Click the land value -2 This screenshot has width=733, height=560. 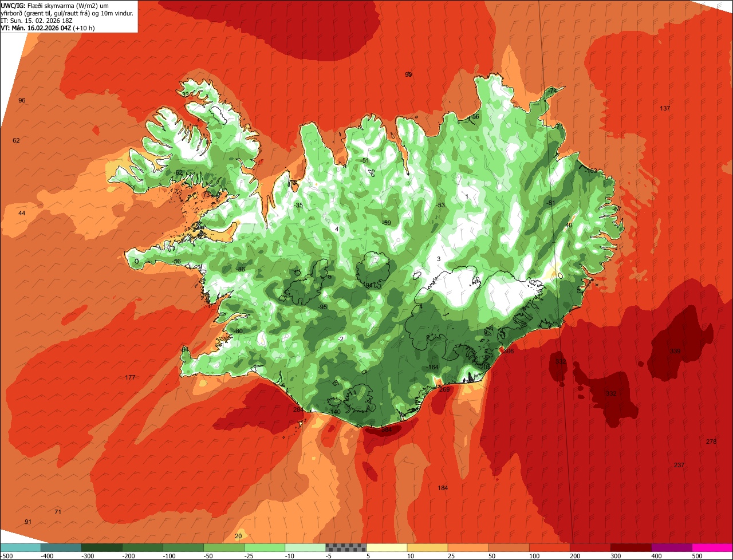tap(341, 339)
